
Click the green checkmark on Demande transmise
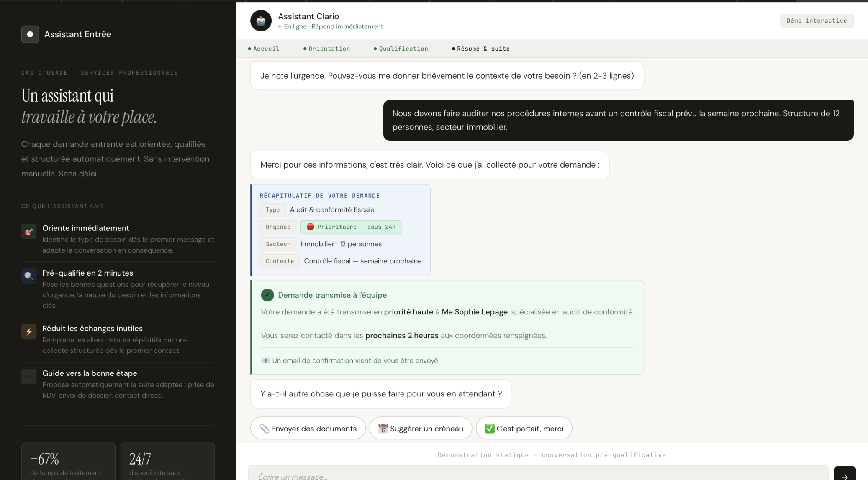click(267, 295)
